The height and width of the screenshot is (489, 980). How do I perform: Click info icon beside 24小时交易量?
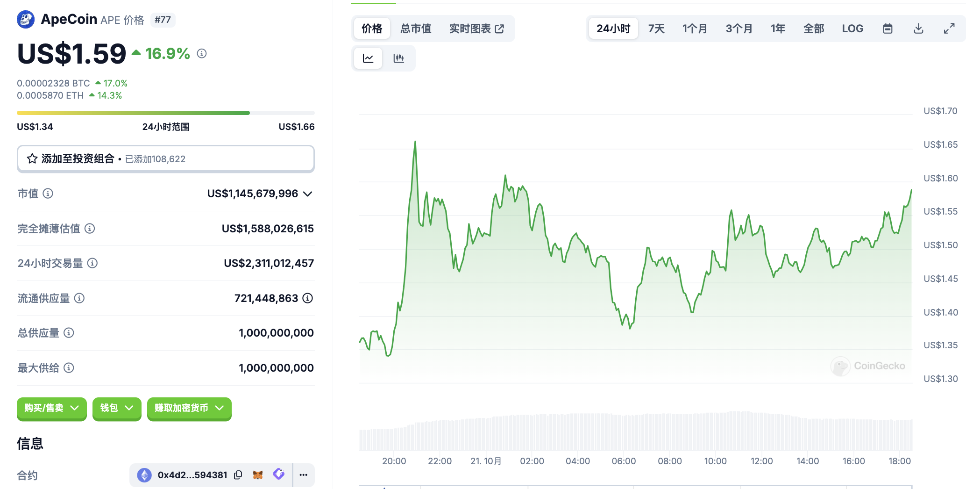(92, 263)
